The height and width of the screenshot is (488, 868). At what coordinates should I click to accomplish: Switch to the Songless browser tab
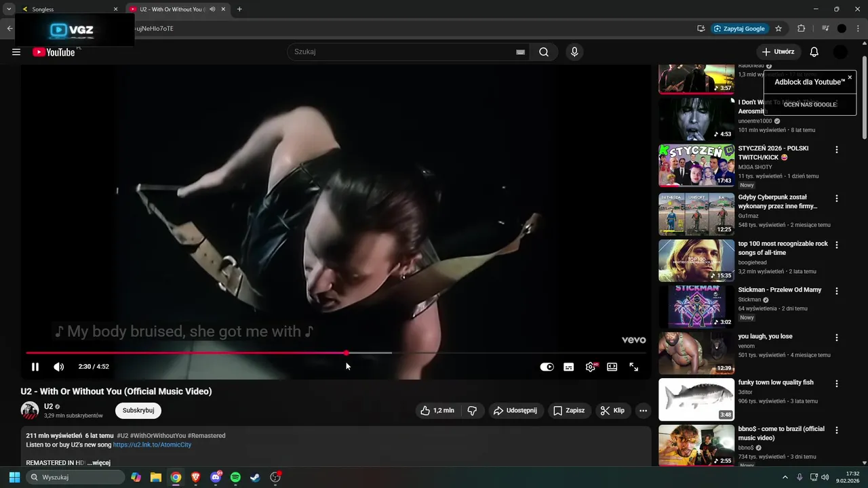[68, 9]
